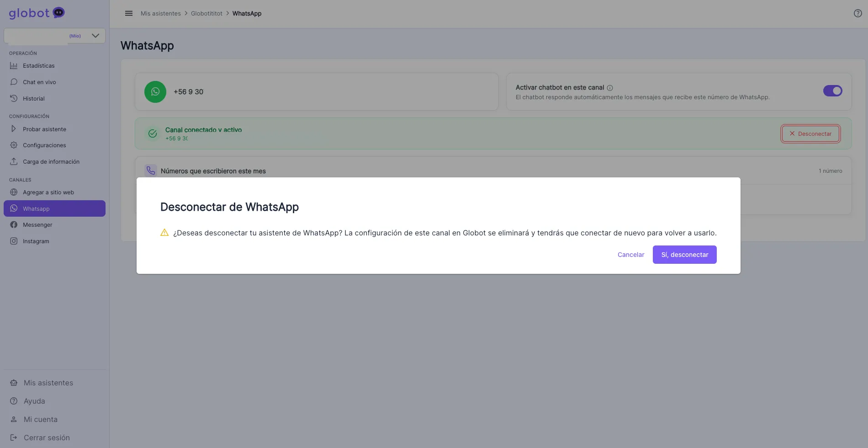
Task: Open Historial in the sidebar
Action: pos(54,98)
